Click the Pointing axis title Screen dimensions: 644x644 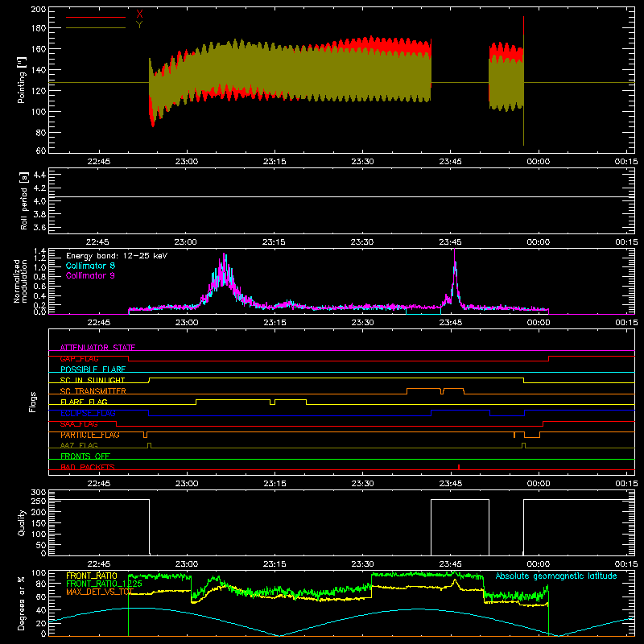pyautogui.click(x=22, y=80)
